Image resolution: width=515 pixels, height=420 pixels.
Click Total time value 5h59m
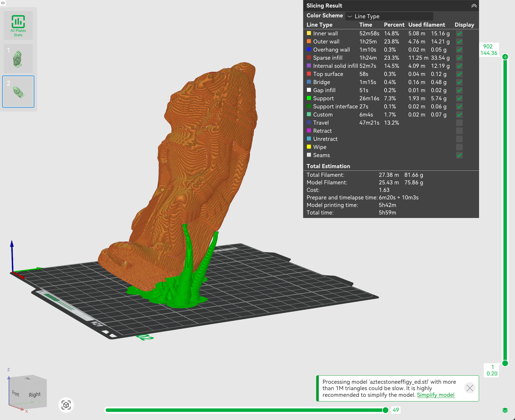coord(387,212)
